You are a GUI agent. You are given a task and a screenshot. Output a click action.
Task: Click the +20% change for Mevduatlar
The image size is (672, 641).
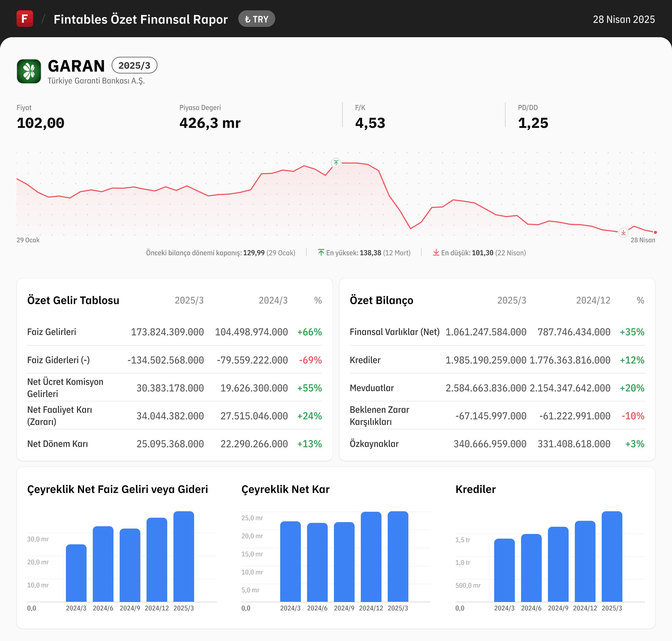coord(632,388)
